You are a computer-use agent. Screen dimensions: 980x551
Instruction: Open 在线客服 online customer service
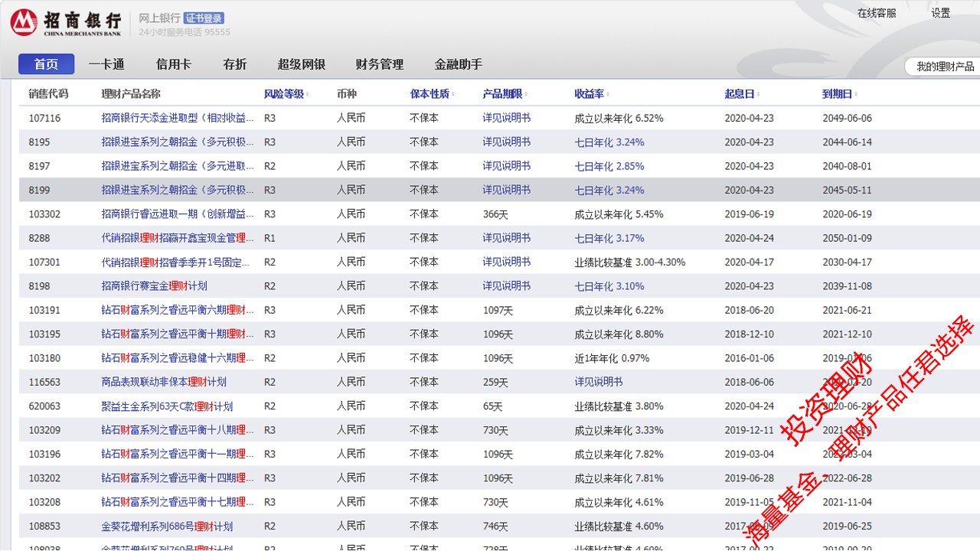click(878, 12)
